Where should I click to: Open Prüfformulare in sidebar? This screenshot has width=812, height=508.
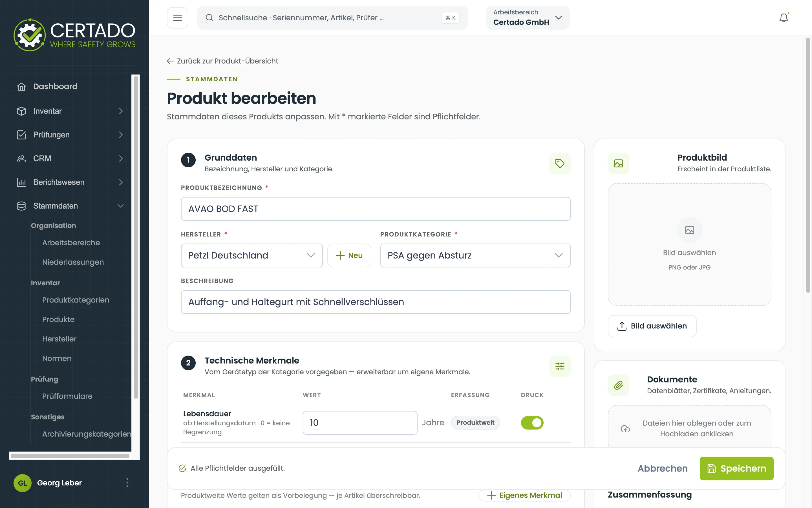(x=67, y=396)
